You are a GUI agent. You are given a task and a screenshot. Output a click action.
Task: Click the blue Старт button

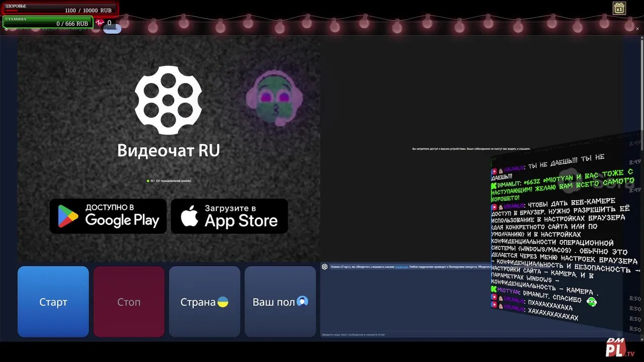53,302
